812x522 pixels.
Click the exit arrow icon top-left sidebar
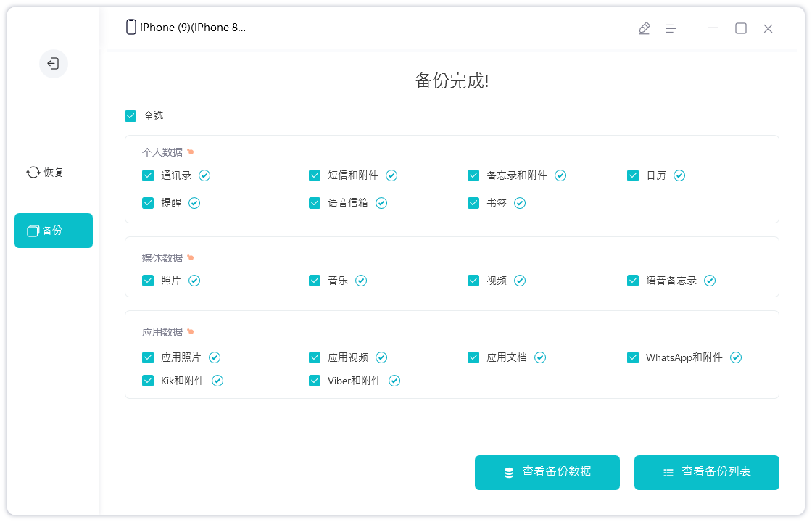[53, 64]
